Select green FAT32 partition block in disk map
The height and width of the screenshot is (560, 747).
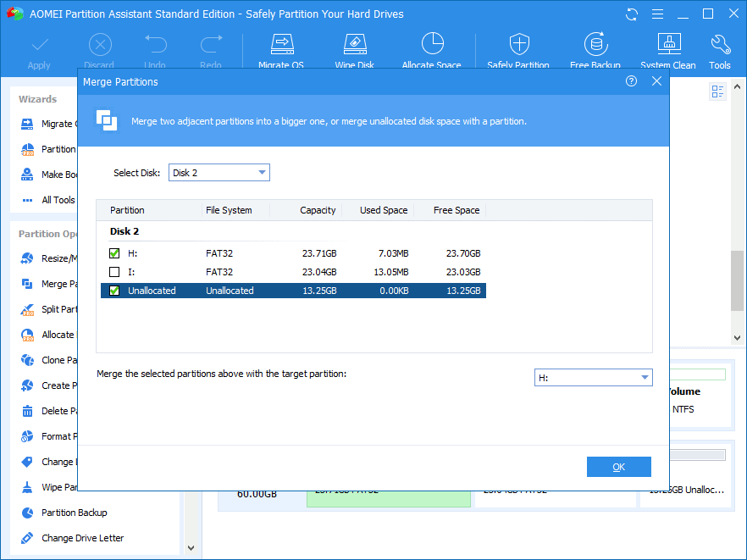click(388, 499)
